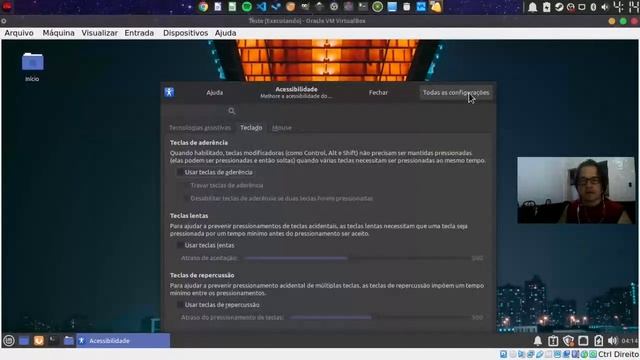Toggle Desabilitar teclas de aderência checkbox

(186, 198)
